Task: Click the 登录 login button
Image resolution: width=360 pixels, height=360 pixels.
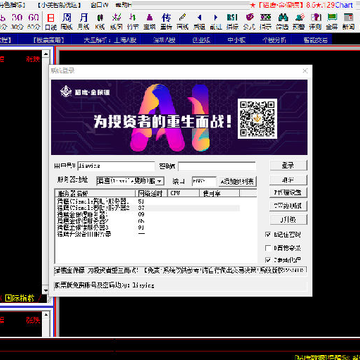Action: click(288, 165)
